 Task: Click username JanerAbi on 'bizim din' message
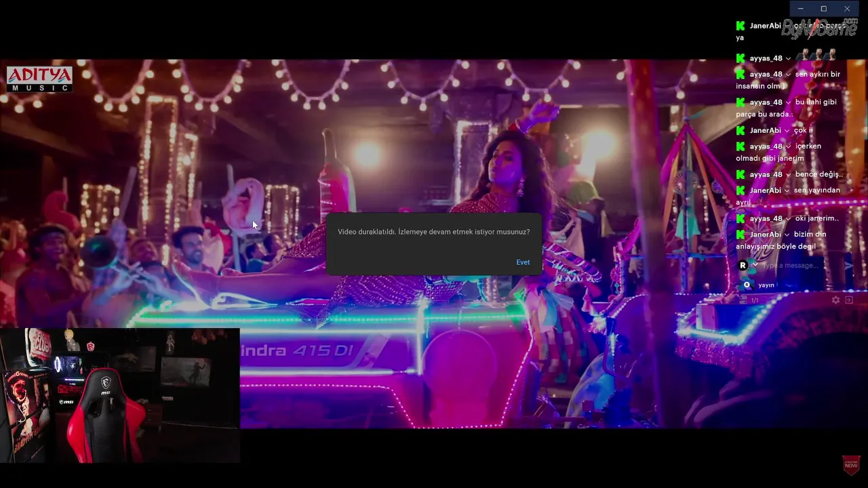765,235
